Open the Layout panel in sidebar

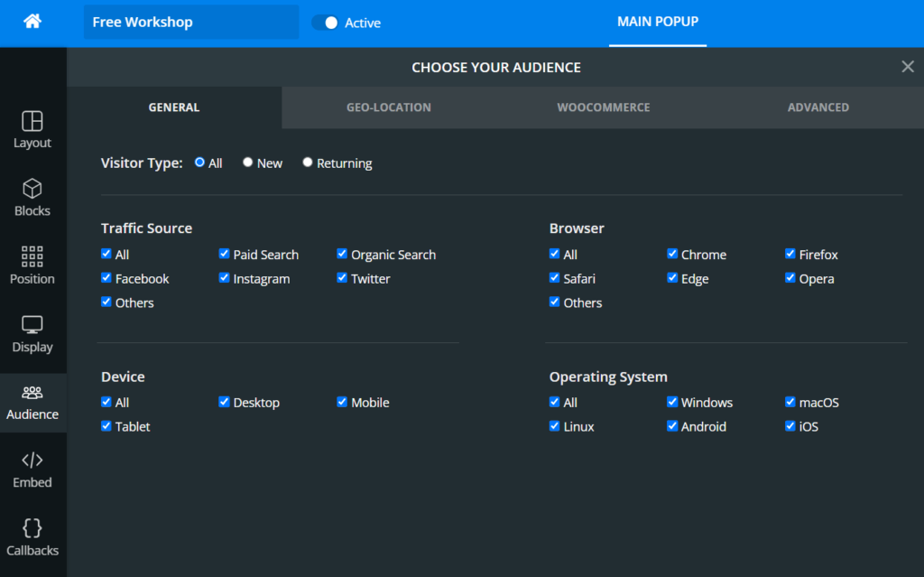click(x=32, y=128)
